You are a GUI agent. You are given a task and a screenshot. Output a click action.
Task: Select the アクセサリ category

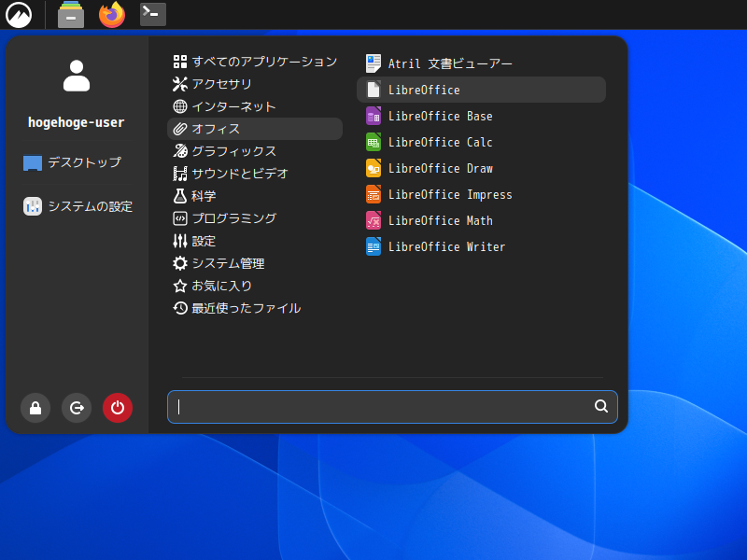[x=255, y=84]
